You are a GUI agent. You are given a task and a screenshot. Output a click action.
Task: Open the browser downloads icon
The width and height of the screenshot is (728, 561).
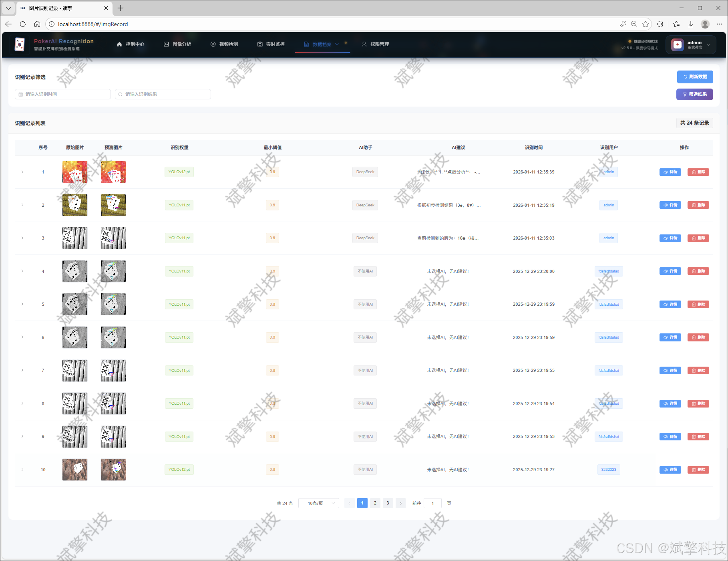click(691, 24)
